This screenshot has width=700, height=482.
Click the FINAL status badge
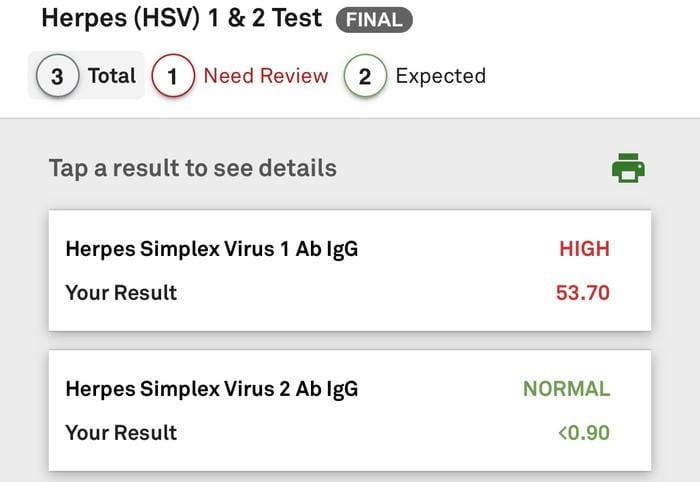tap(374, 20)
